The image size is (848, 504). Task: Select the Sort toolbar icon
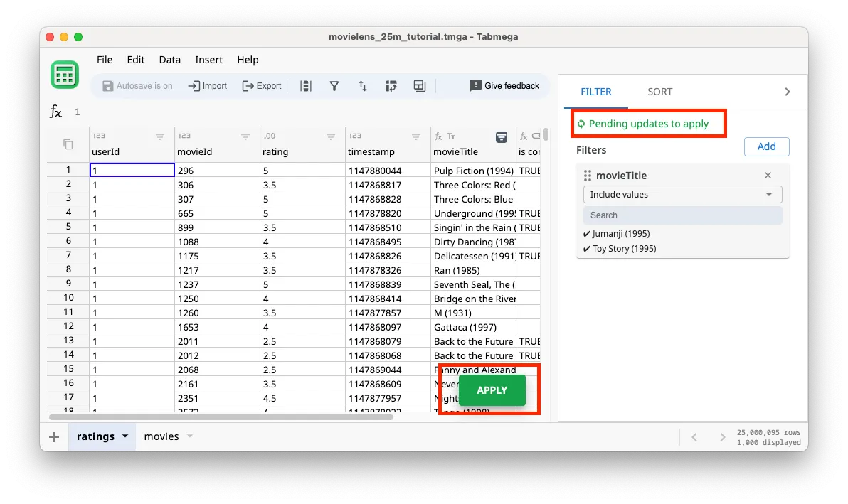pos(363,85)
